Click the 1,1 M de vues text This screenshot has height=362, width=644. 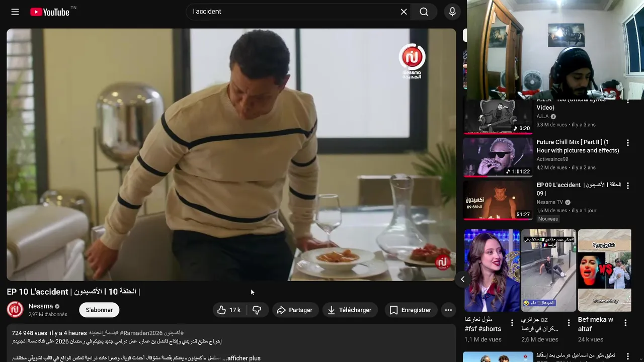pos(482,339)
